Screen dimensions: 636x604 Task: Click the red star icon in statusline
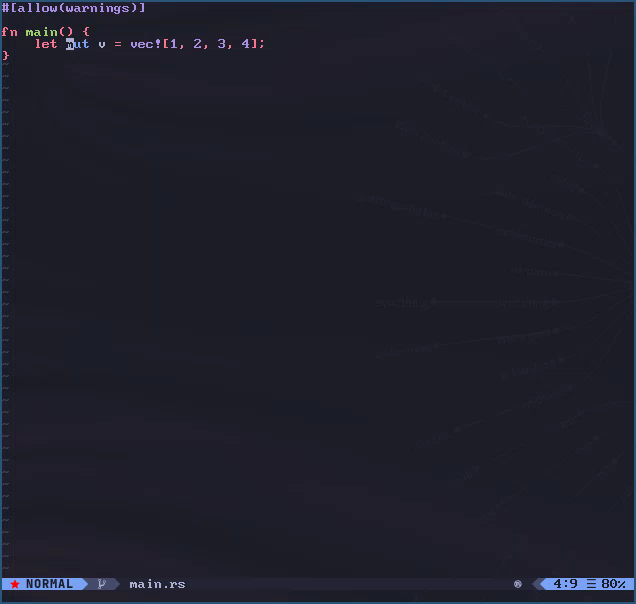coord(15,584)
